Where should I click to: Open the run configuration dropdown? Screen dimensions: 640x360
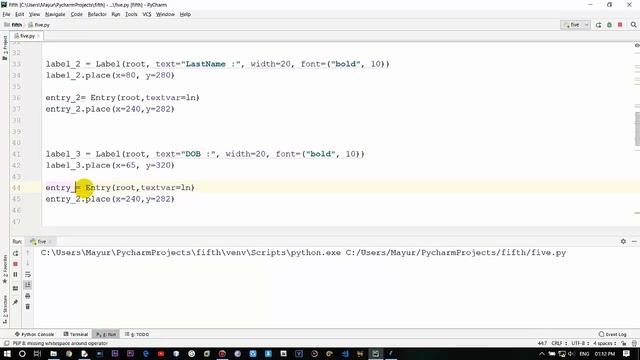point(576,25)
